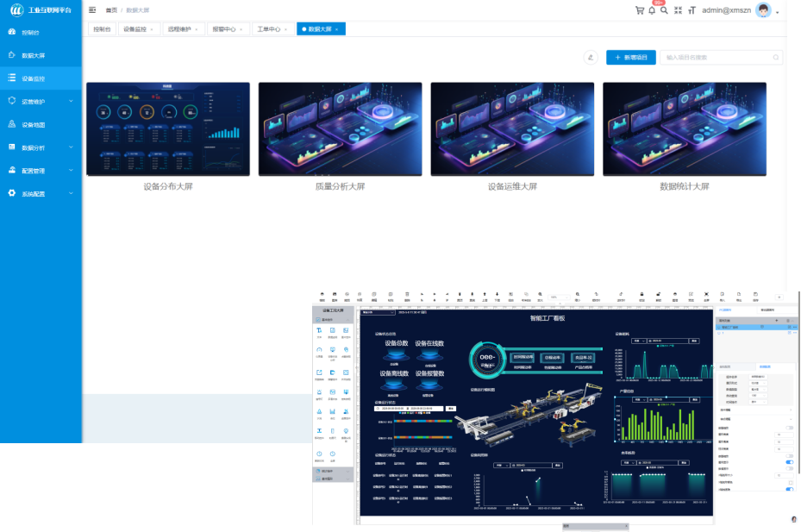Open the 设备分布大屏 thumbnail

pyautogui.click(x=168, y=129)
